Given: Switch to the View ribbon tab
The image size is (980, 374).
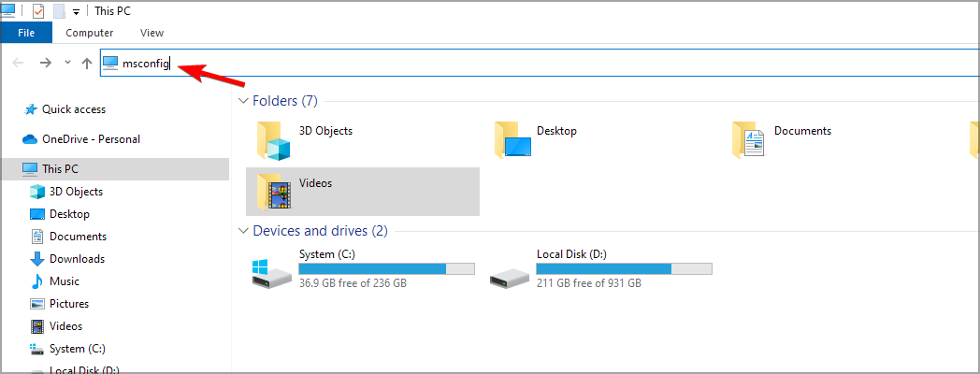Looking at the screenshot, I should click(x=151, y=33).
